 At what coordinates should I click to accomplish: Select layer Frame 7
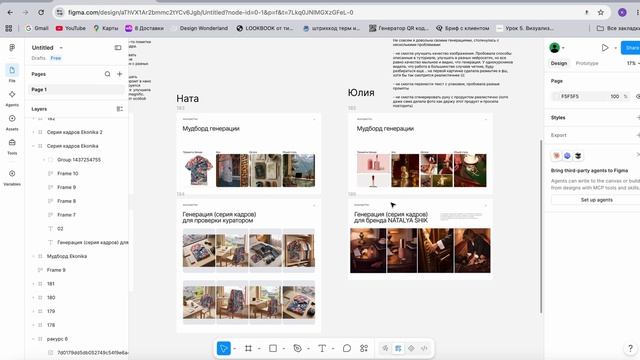[x=66, y=215]
